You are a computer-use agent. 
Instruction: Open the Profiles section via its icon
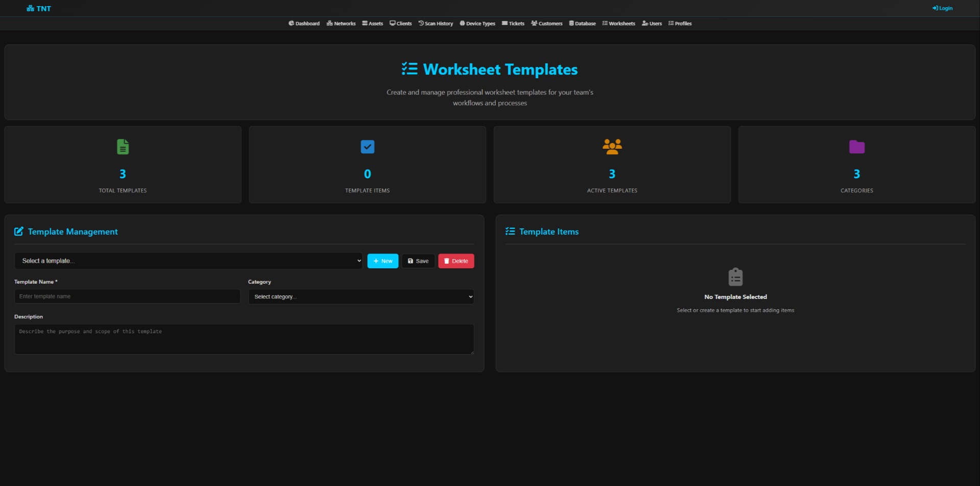671,24
